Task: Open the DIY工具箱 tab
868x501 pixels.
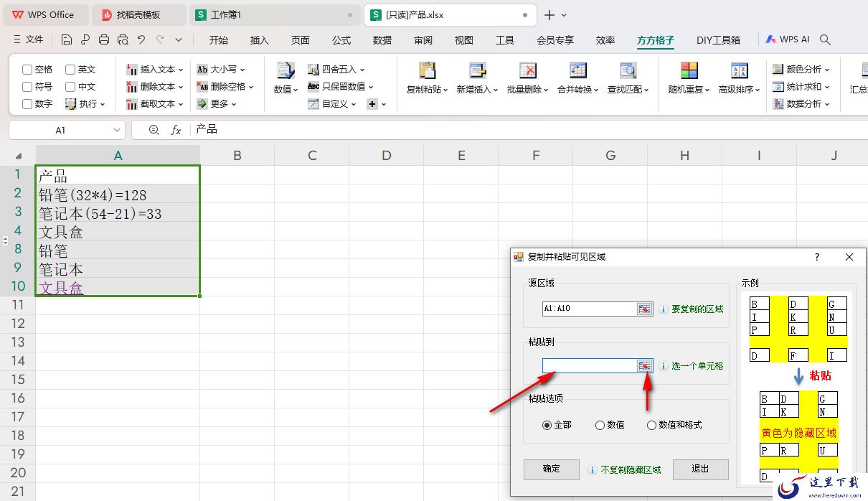Action: (718, 40)
